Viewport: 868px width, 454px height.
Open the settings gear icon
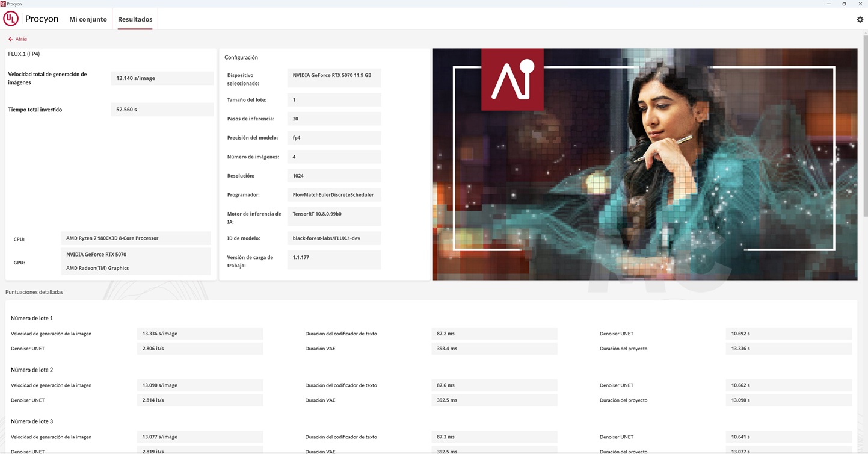point(860,19)
